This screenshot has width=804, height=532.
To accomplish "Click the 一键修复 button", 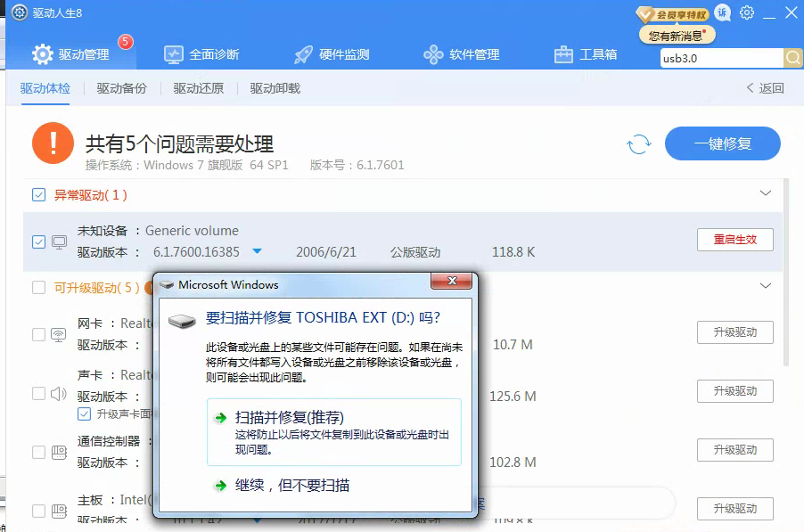I will [x=723, y=143].
